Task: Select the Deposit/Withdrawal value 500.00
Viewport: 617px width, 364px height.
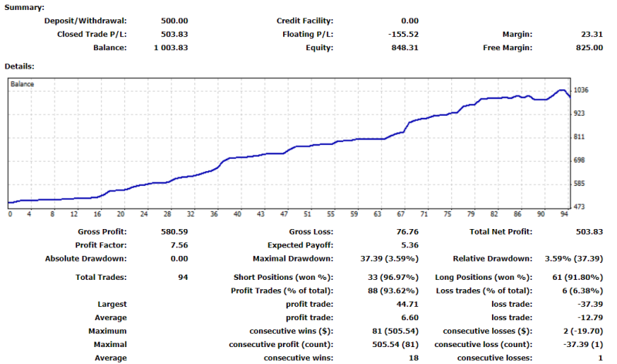Action: pyautogui.click(x=174, y=21)
